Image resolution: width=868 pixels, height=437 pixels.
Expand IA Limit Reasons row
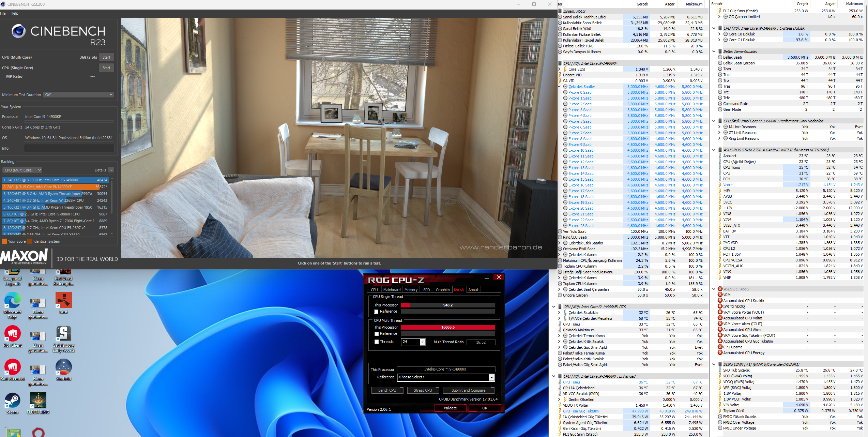point(719,127)
